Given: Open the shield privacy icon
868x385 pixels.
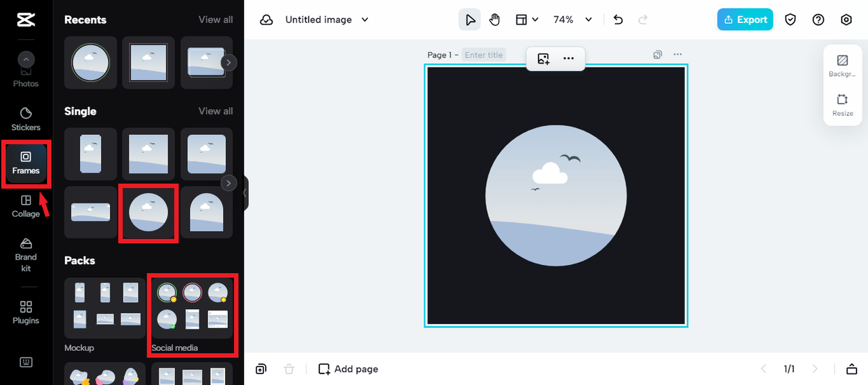Looking at the screenshot, I should coord(790,20).
